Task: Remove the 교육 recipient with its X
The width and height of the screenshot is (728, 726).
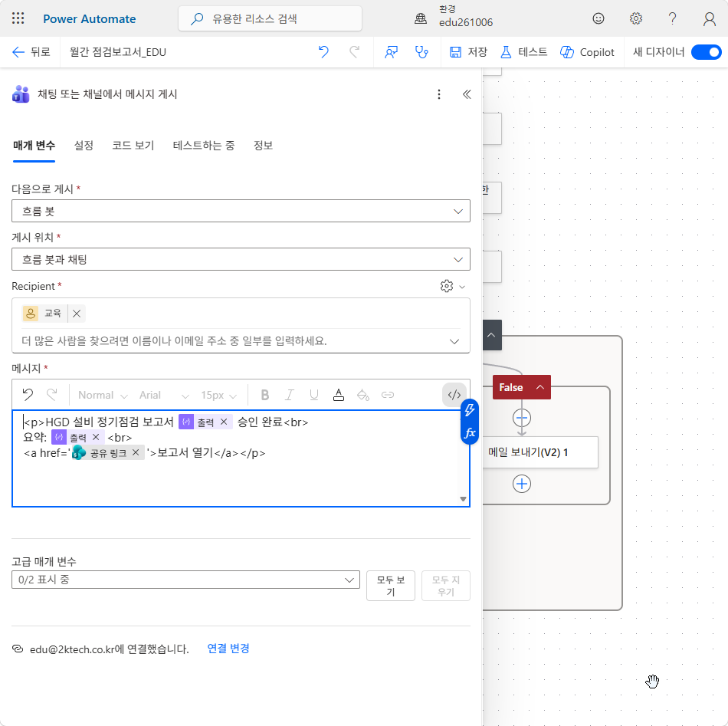Action: pyautogui.click(x=77, y=314)
